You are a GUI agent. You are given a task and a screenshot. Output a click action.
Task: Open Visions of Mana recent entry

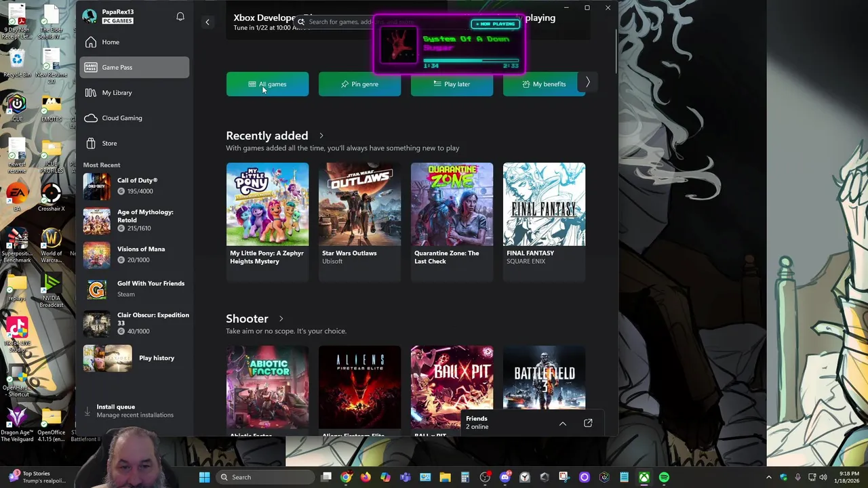[x=136, y=254]
